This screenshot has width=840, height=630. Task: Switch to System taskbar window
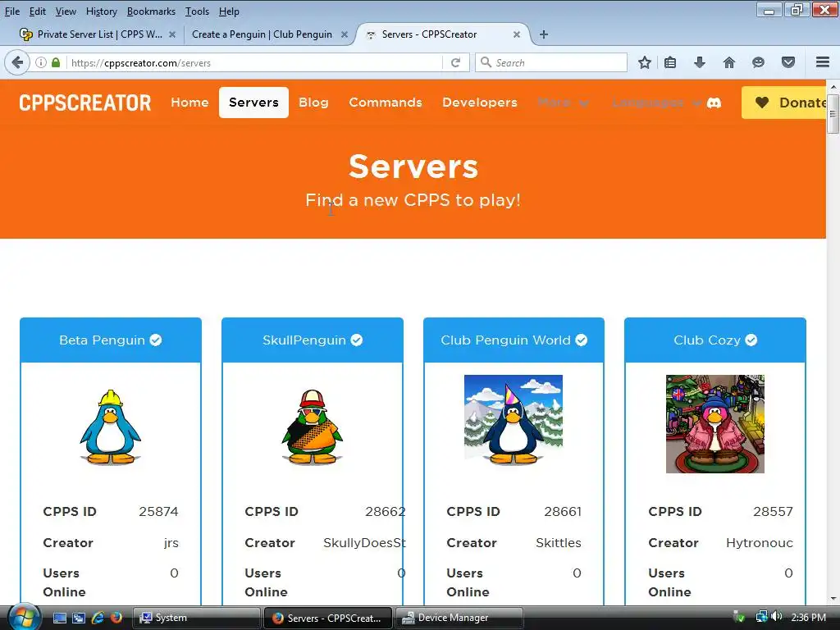click(196, 618)
